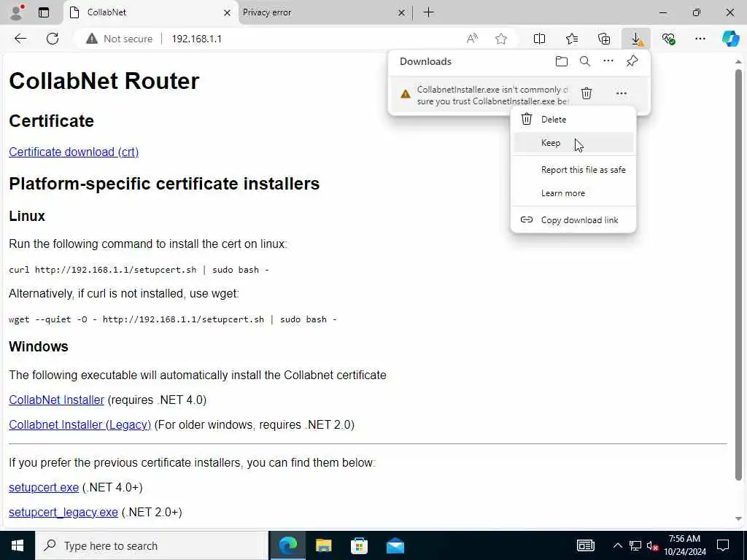The width and height of the screenshot is (747, 560).
Task: Select Report this file as safe
Action: (x=573, y=169)
